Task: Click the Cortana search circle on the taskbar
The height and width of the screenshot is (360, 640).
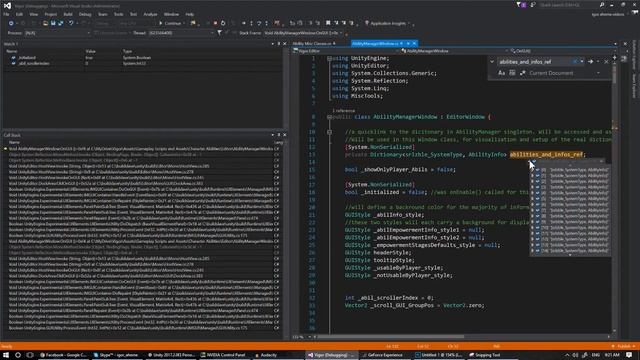Action: pyautogui.click(x=18, y=355)
